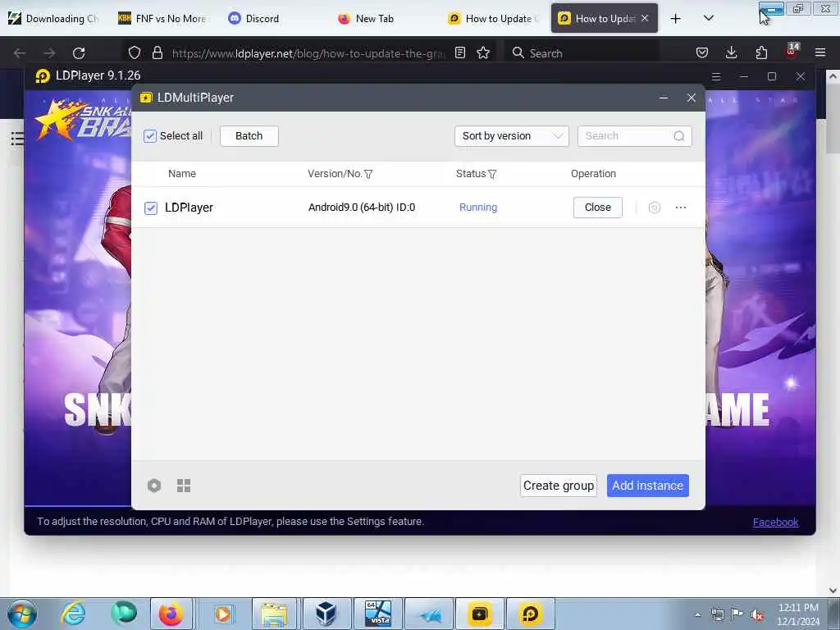Open Firefox application menu
This screenshot has height=630, width=840.
tap(820, 52)
